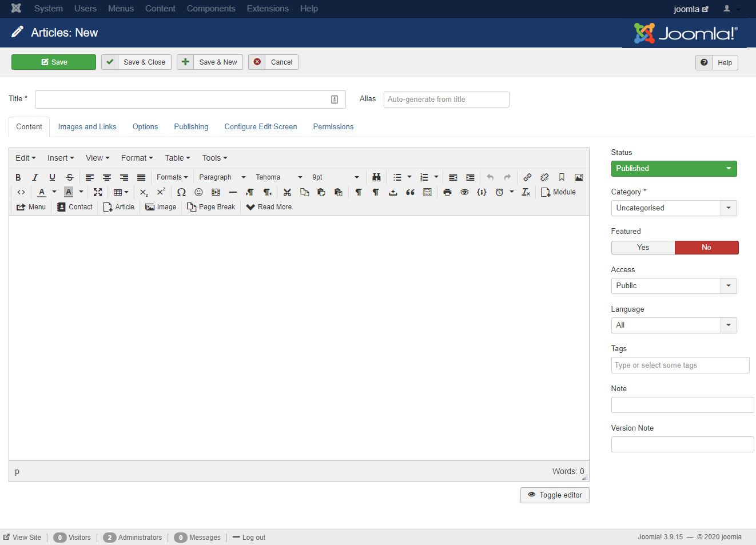Click the print icon in editor

pyautogui.click(x=447, y=192)
